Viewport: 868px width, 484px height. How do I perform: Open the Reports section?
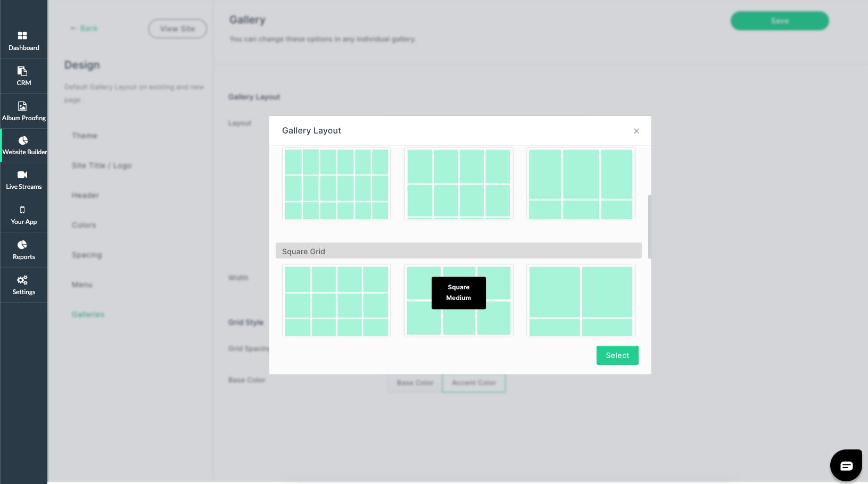(x=23, y=250)
